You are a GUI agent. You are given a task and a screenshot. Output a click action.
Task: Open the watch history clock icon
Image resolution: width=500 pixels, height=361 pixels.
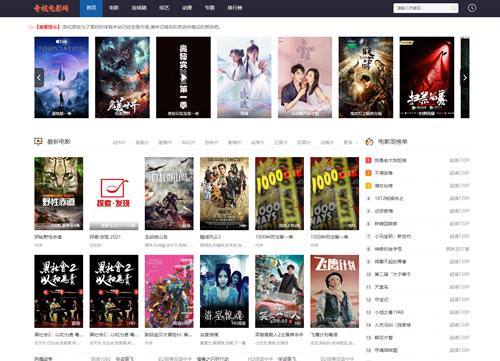(x=472, y=8)
